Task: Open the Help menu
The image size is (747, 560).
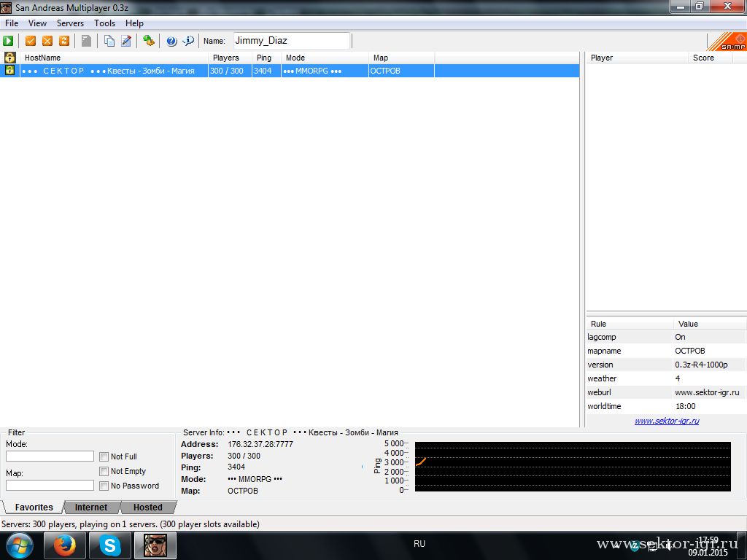Action: (134, 23)
